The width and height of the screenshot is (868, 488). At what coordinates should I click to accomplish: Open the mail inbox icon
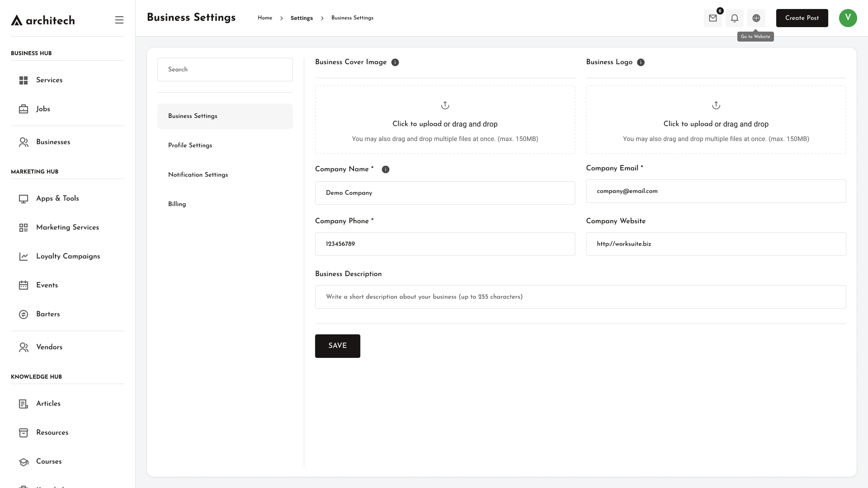coord(712,18)
